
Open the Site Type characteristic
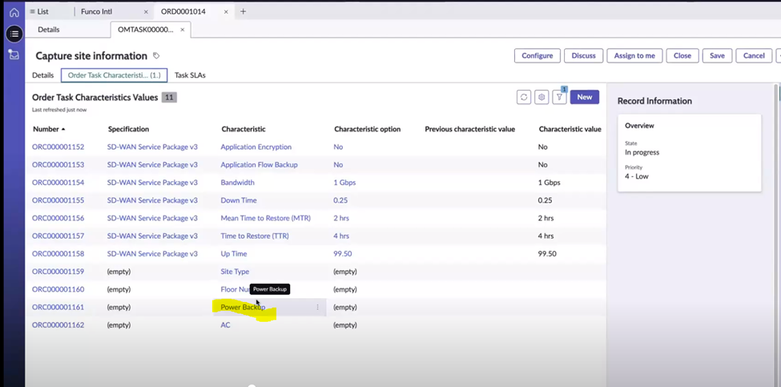(x=235, y=271)
